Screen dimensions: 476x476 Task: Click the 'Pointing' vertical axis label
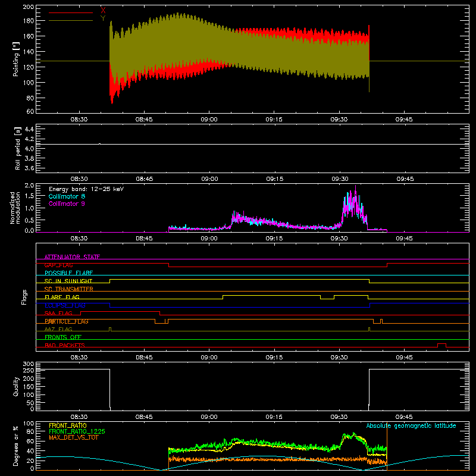coord(16,59)
